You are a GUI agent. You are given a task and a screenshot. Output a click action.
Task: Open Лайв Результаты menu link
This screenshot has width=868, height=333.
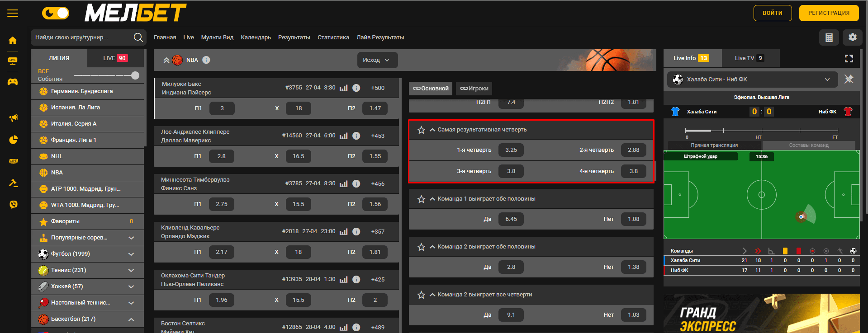click(x=380, y=38)
